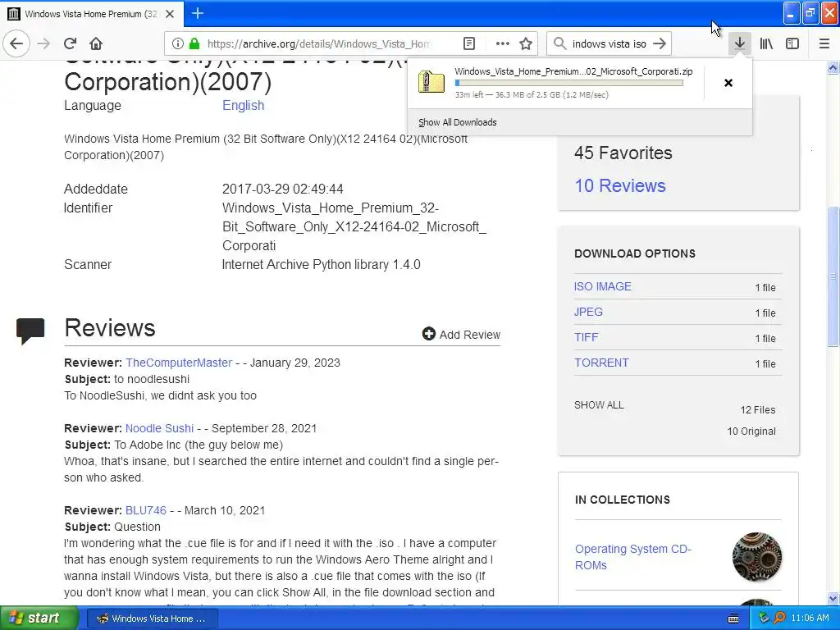The image size is (840, 630).
Task: Show site information icon in address bar
Action: pos(178,43)
